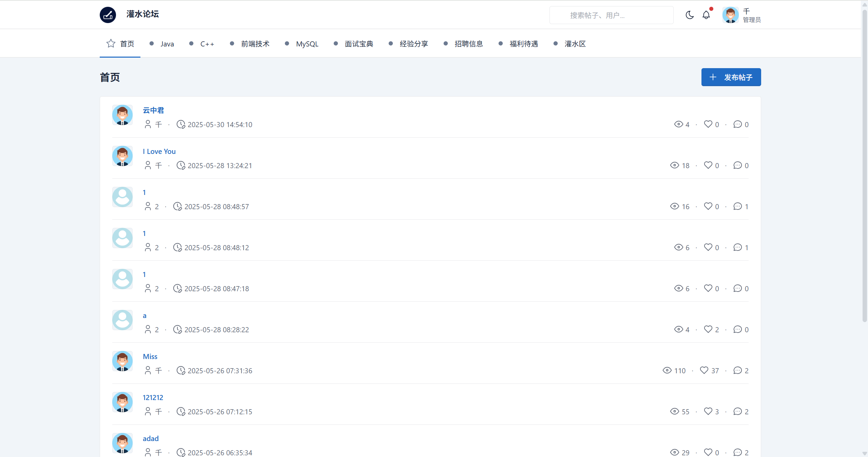Click the clock icon on the 云中君 post
Screen dimensions: 868x457
pyautogui.click(x=181, y=124)
